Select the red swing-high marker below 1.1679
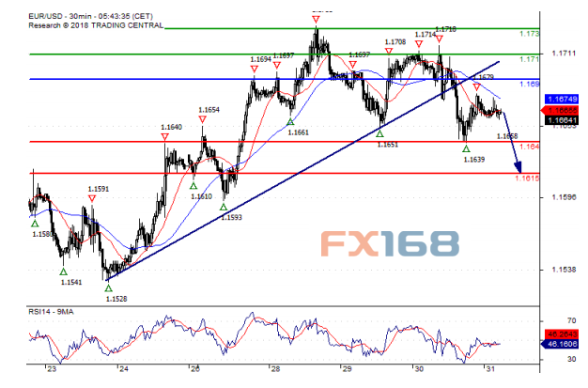The height and width of the screenshot is (388, 588). pos(476,87)
